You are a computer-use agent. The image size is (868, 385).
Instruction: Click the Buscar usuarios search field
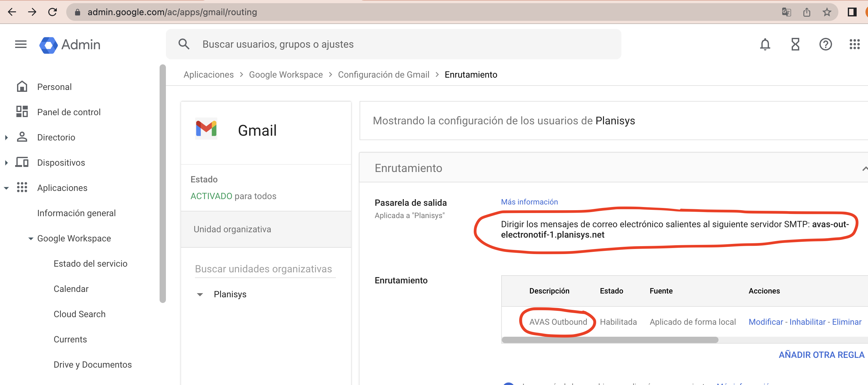(393, 44)
